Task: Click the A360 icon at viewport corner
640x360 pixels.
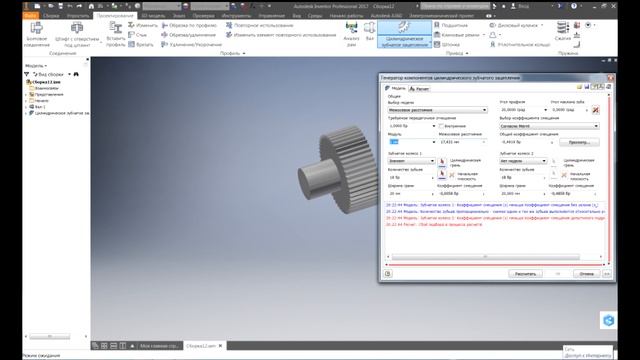Action: [609, 320]
